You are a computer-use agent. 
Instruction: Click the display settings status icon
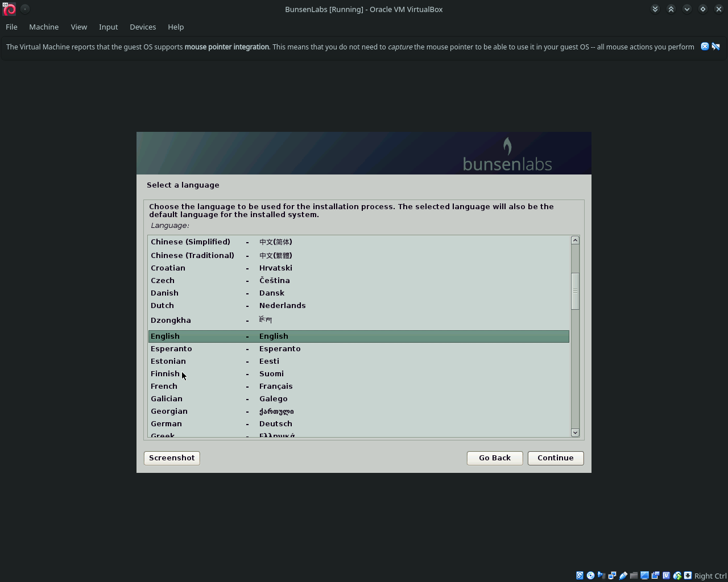pyautogui.click(x=644, y=575)
